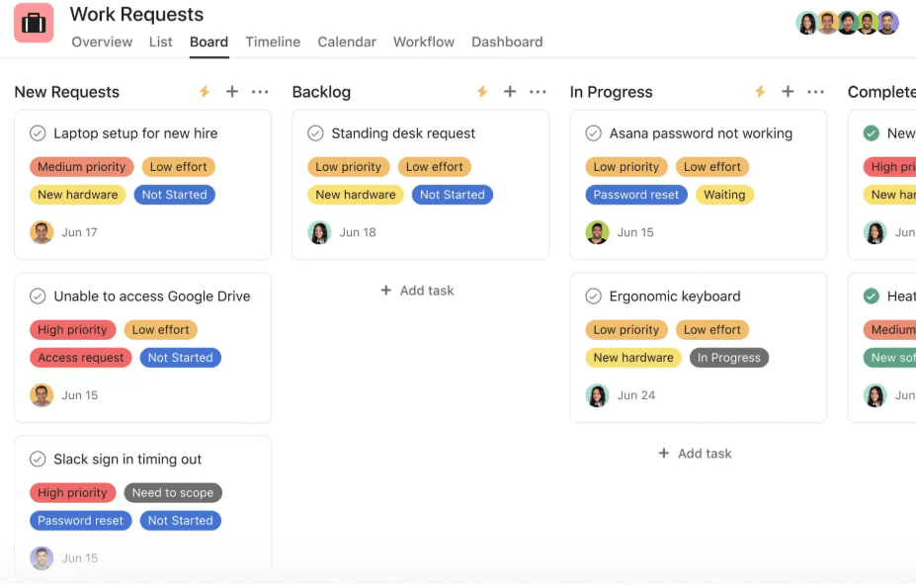
Task: Click assignee avatar on Ergonomic keyboard card
Action: (x=597, y=395)
